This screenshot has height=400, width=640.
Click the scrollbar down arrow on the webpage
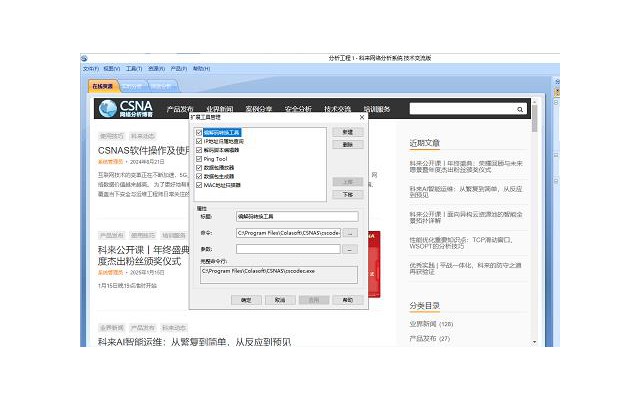pos(535,342)
